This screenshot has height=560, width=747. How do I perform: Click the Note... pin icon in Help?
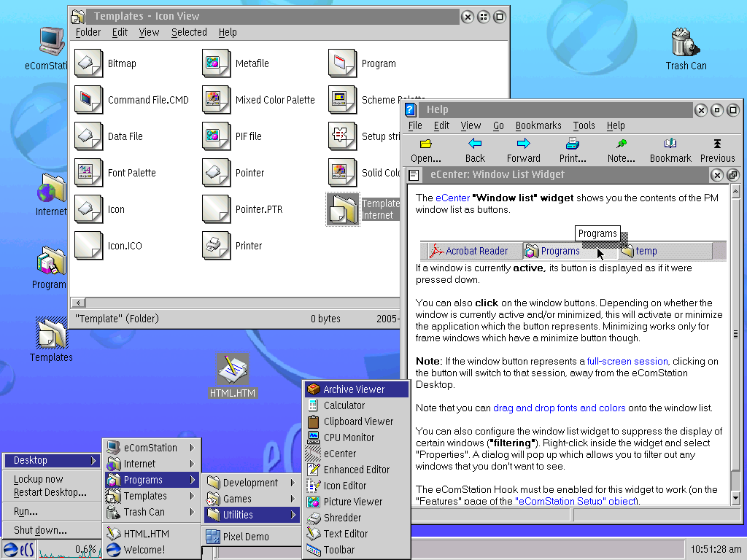[x=622, y=144]
